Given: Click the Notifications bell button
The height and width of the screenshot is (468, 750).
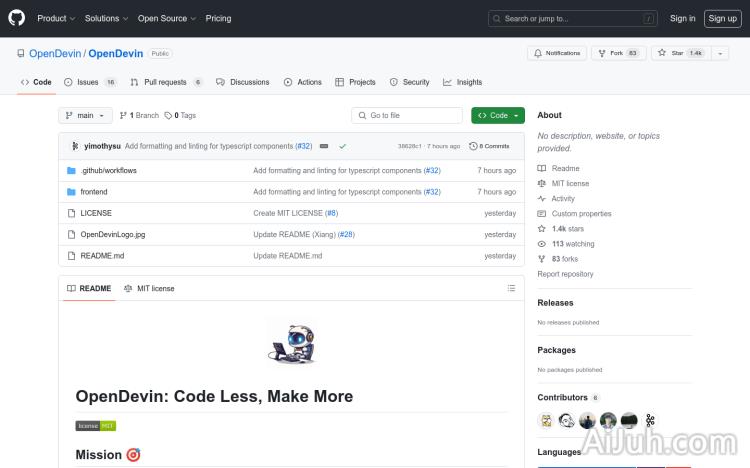Looking at the screenshot, I should click(557, 53).
